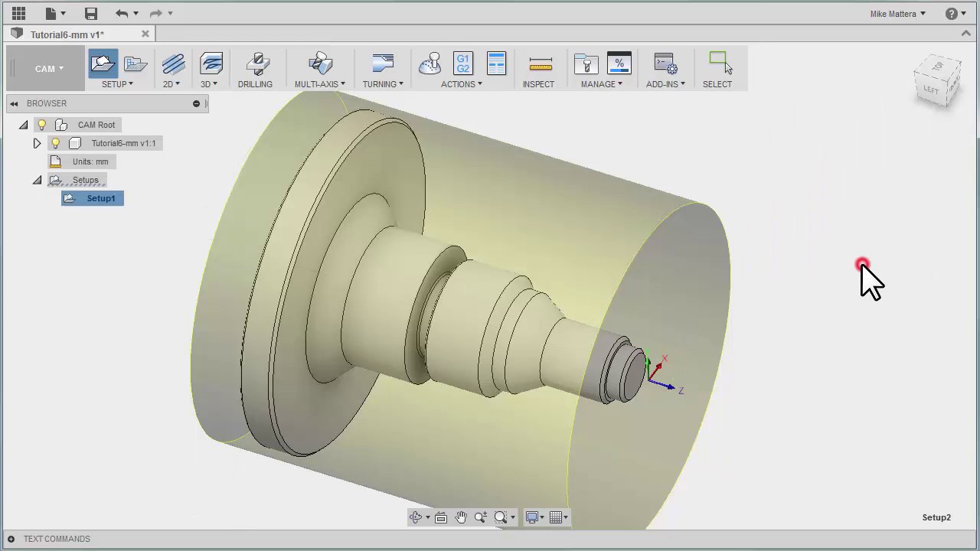Open the Mike Mattera account menu

[897, 14]
